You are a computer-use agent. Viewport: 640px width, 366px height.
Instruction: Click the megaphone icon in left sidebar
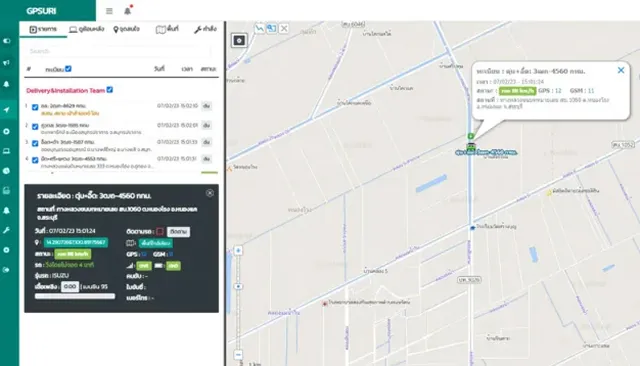coord(7,62)
